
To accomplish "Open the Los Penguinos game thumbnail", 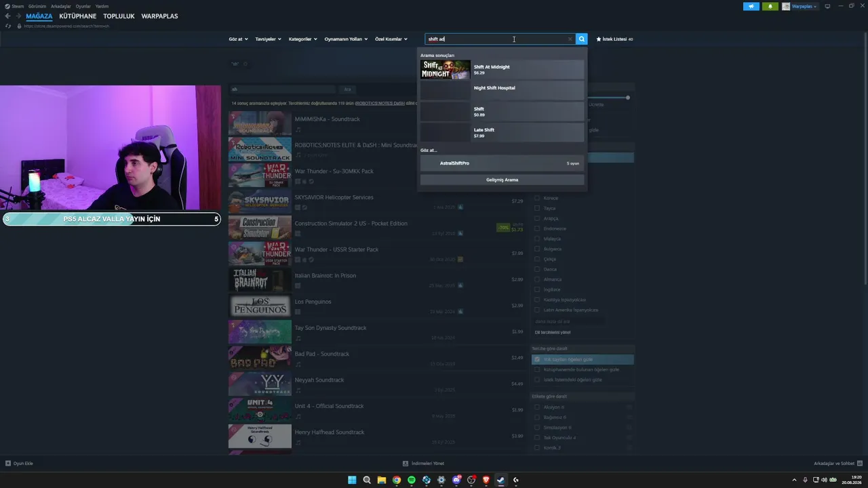I will (x=260, y=305).
